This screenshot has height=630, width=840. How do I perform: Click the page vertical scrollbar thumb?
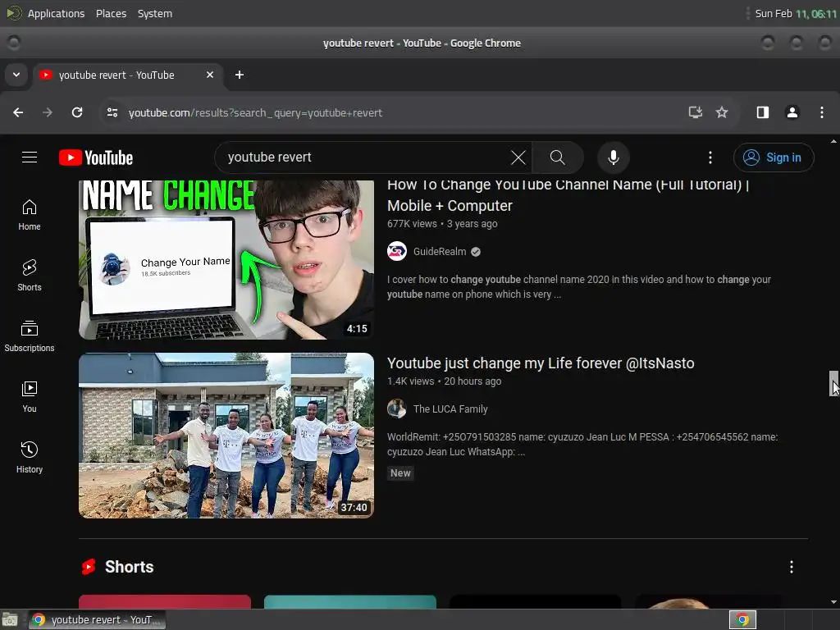833,384
